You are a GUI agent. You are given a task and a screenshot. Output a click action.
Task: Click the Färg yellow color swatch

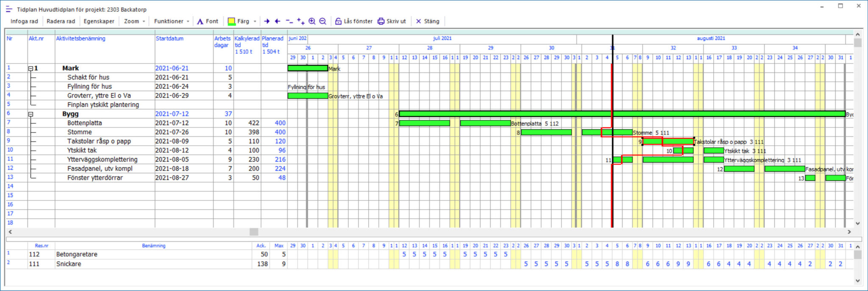231,21
